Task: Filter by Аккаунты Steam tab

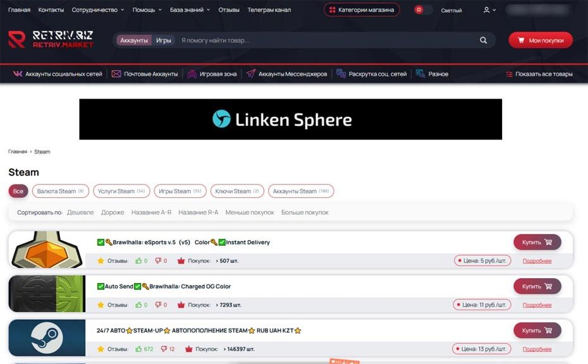Action: coord(301,191)
